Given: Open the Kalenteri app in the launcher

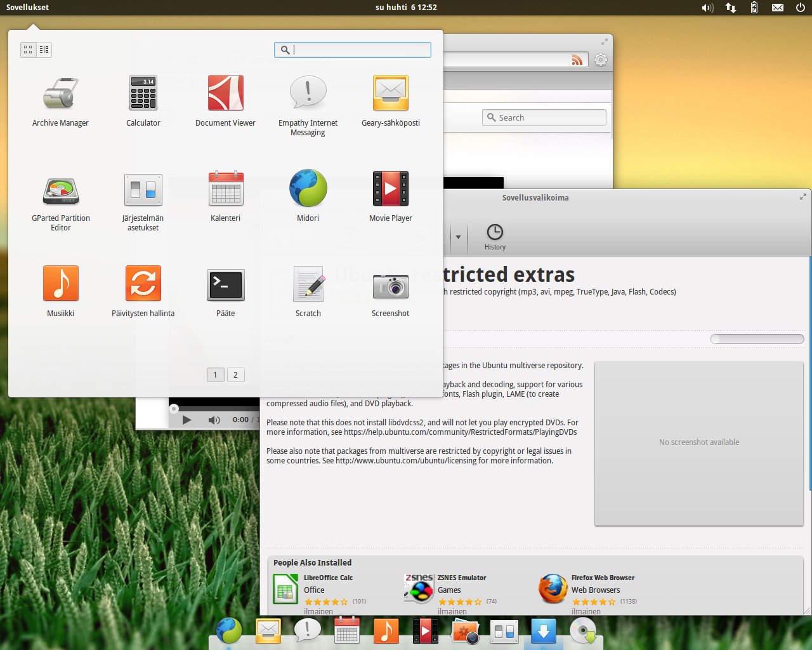Looking at the screenshot, I should click(x=225, y=197).
